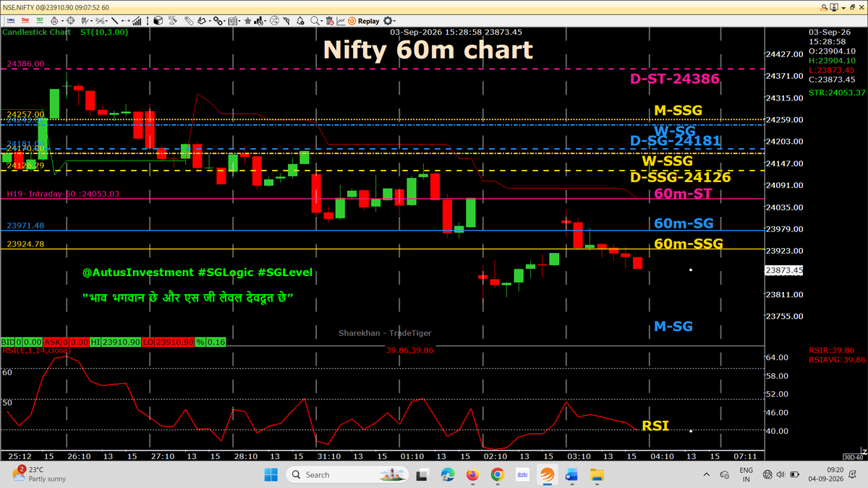Image resolution: width=868 pixels, height=488 pixels.
Task: Click the Entry order toolbar icon
Action: [11, 21]
